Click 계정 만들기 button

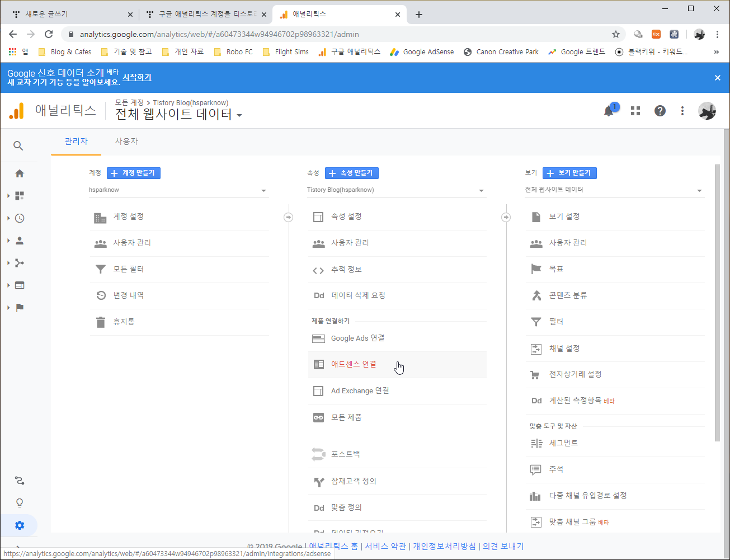pos(134,173)
